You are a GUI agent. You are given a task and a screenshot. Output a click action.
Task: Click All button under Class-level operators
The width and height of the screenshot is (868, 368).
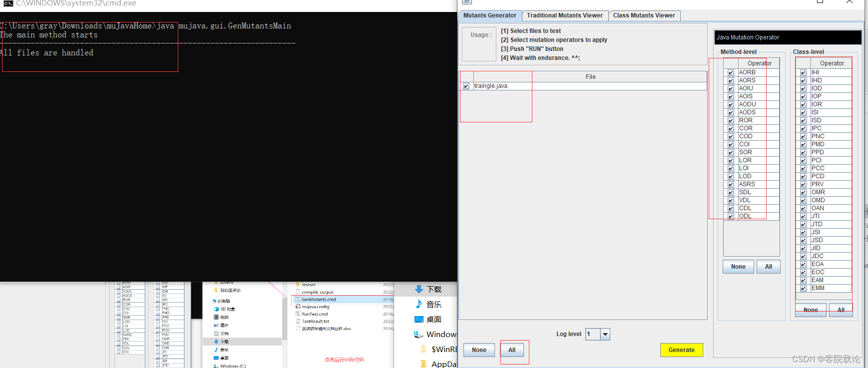click(841, 310)
